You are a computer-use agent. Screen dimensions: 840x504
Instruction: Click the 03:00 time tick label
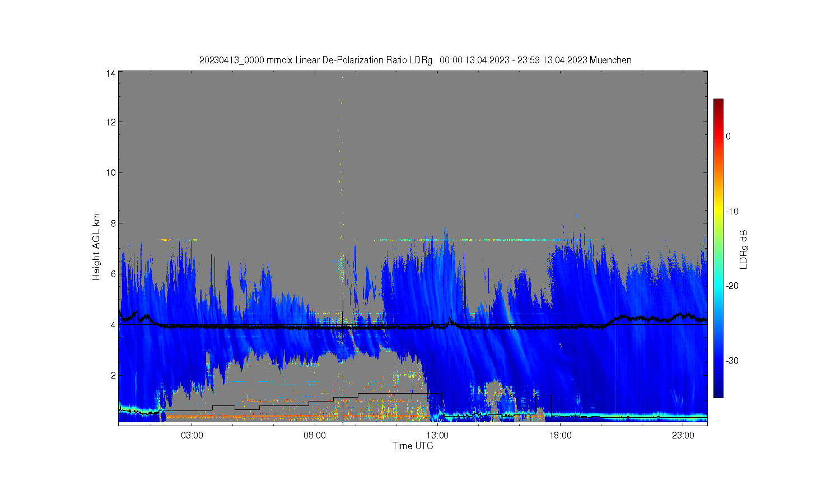[x=192, y=435]
